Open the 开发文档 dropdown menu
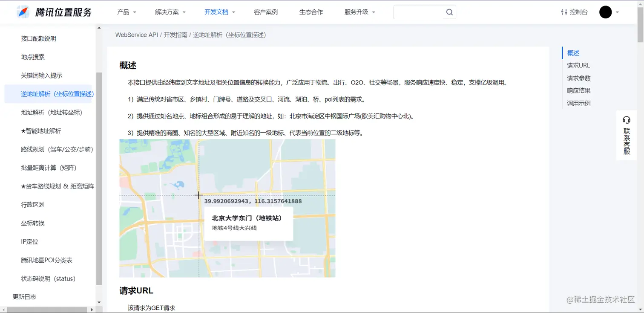Image resolution: width=644 pixels, height=313 pixels. pyautogui.click(x=220, y=12)
